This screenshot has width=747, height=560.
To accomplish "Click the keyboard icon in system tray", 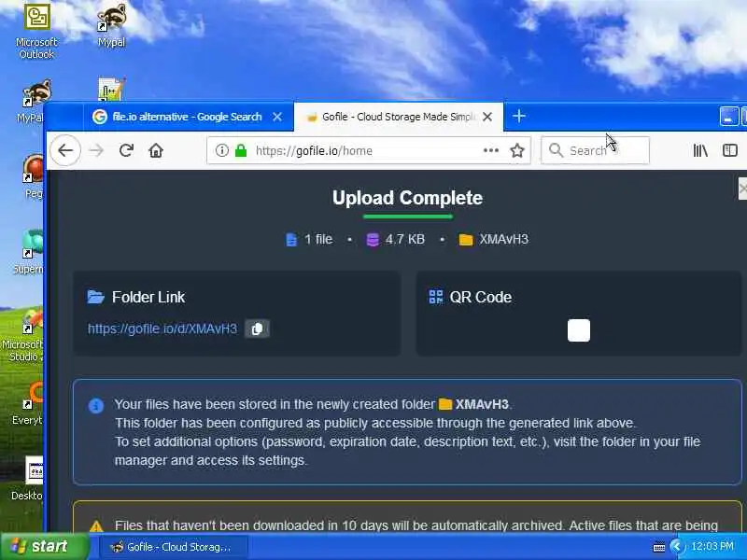I will 658,547.
